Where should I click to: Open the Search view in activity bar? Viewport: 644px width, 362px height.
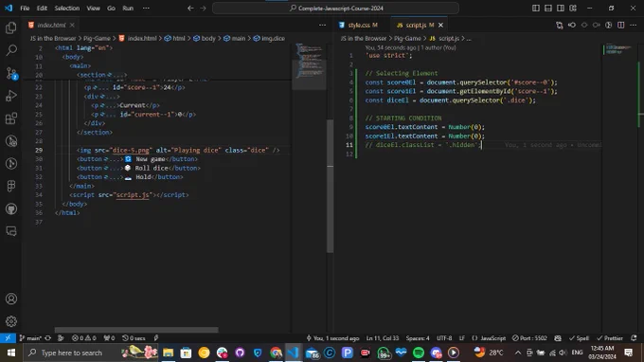[x=11, y=50]
